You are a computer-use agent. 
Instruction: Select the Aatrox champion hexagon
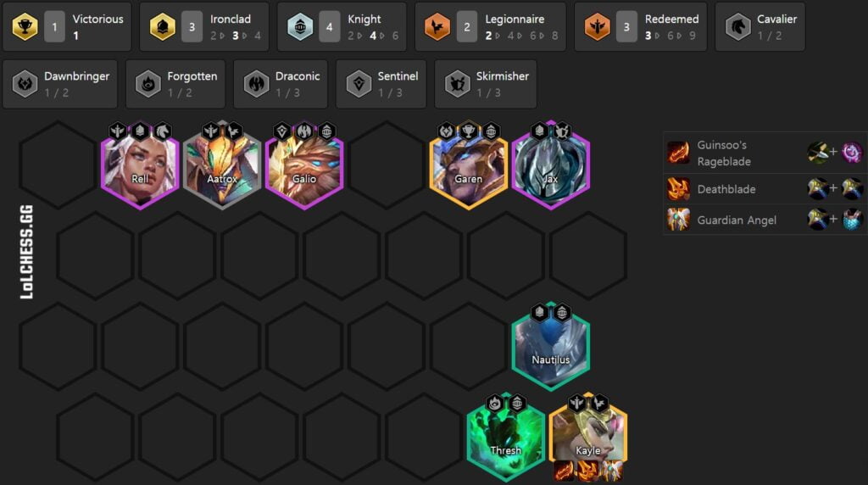point(222,165)
